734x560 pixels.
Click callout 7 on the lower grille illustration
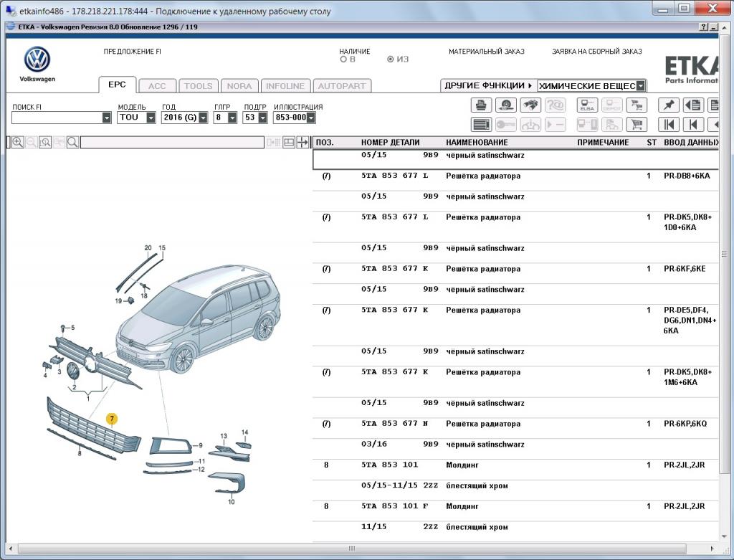tap(111, 419)
